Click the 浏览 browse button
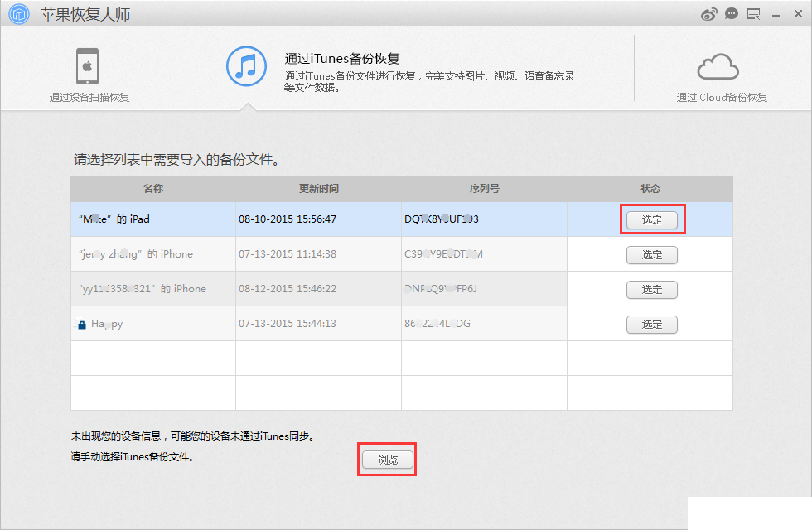 coord(388,460)
